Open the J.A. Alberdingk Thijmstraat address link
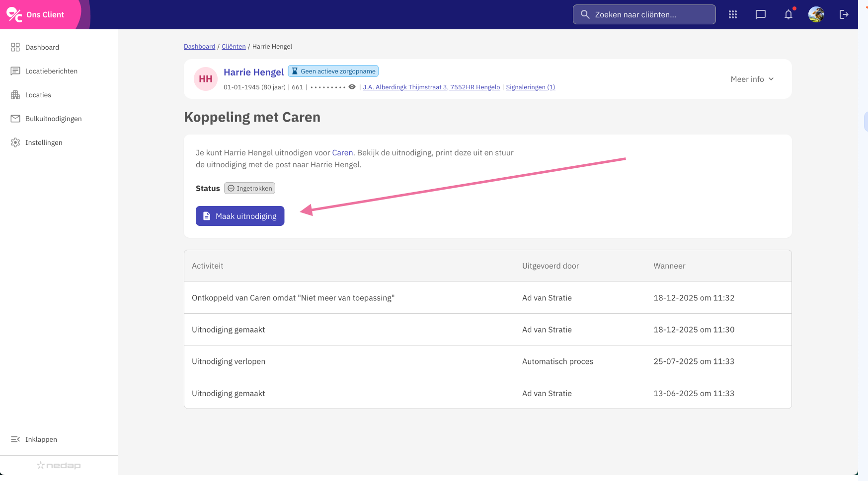Viewport: 868px width, 481px height. pos(431,87)
